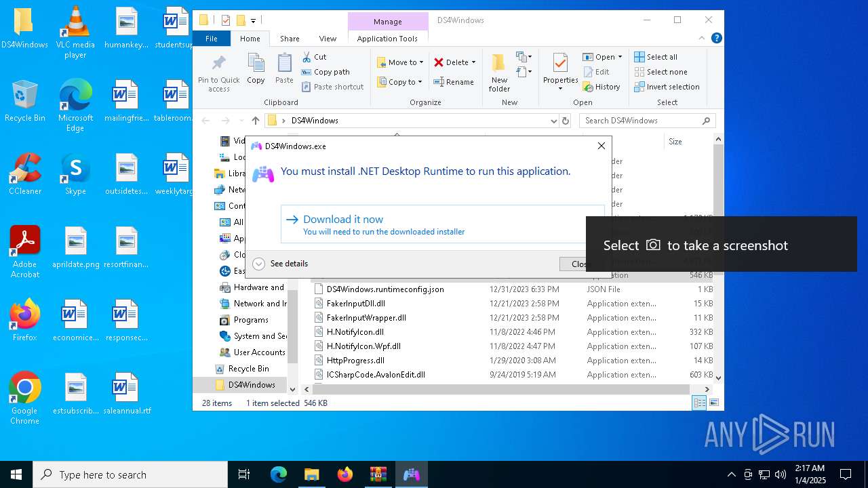Open Recycle Bin desktop icon
Viewport: 868px width, 488px height.
click(25, 102)
